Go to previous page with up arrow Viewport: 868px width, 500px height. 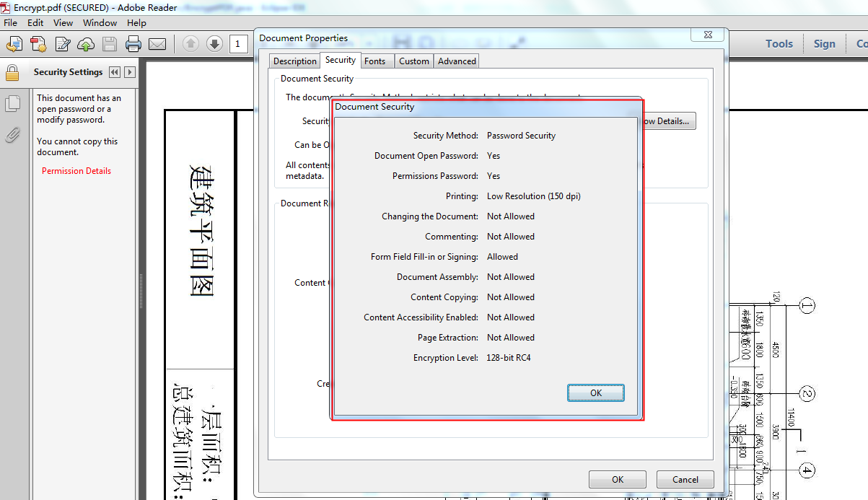190,44
